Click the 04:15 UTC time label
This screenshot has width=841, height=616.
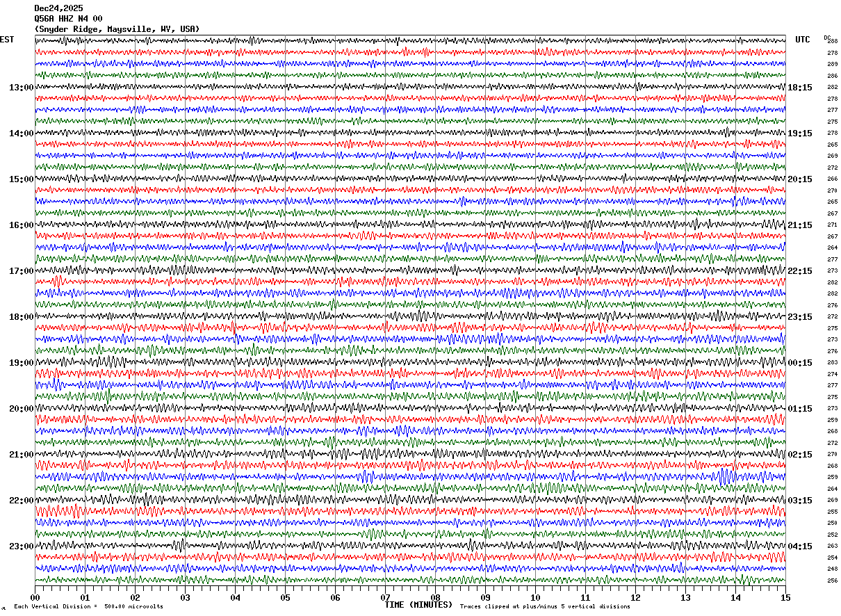tap(800, 546)
